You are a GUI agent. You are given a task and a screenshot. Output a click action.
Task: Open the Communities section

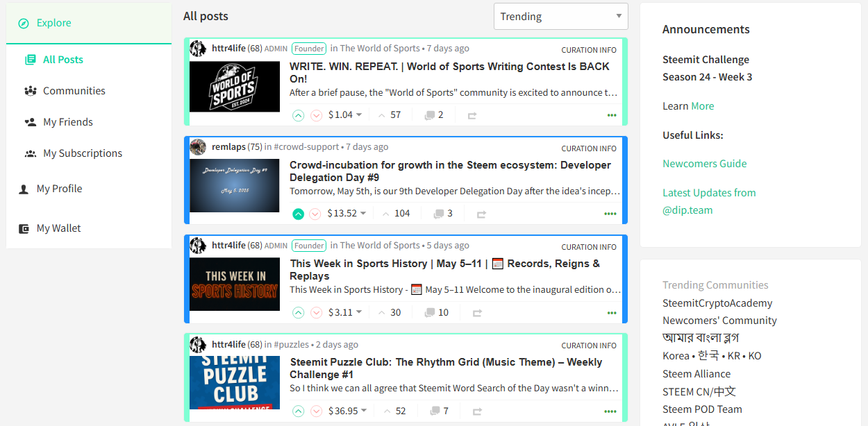[74, 91]
